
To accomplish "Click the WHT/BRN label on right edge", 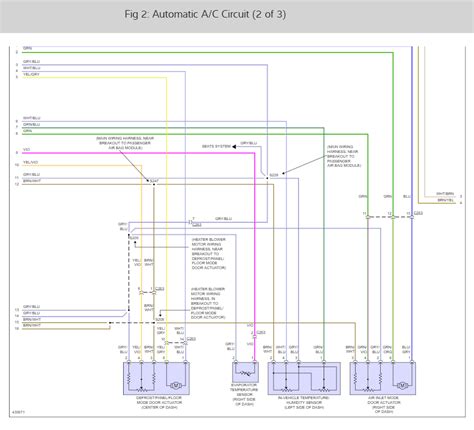I will pyautogui.click(x=445, y=194).
